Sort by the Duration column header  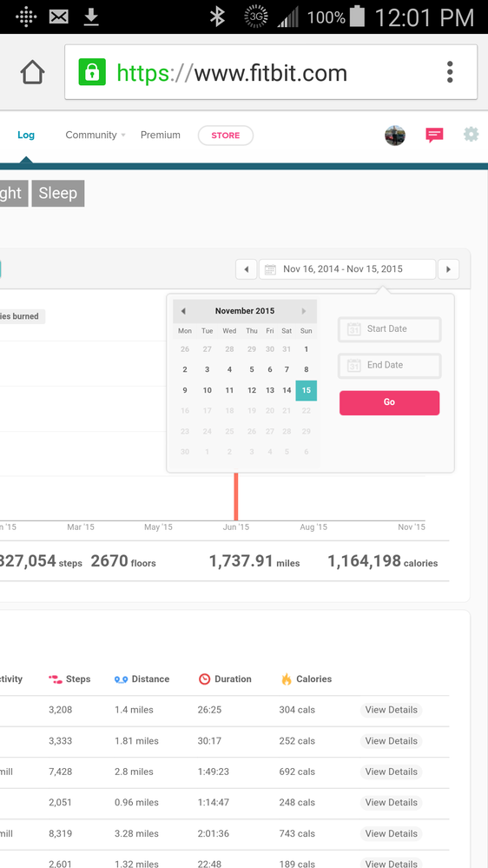click(225, 679)
